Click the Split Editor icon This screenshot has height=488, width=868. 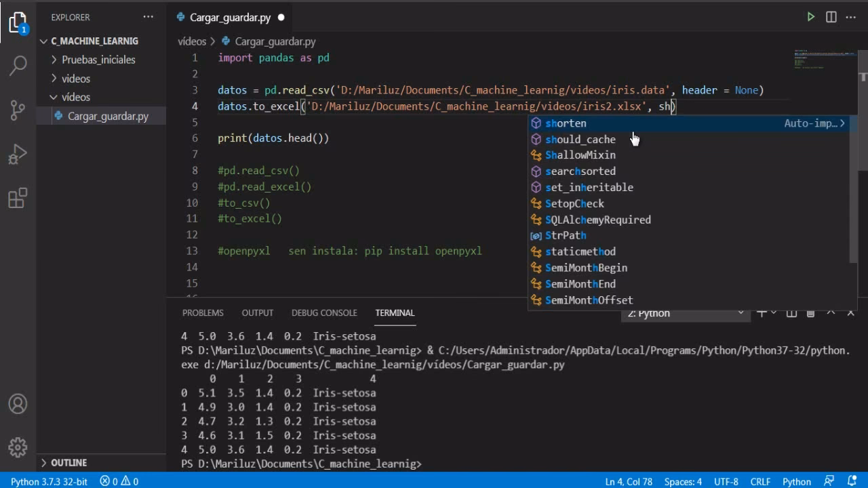(831, 17)
